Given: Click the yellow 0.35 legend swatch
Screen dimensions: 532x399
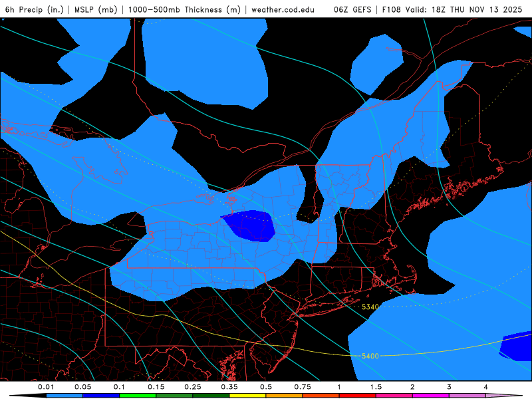Looking at the screenshot, I should click(x=247, y=396).
